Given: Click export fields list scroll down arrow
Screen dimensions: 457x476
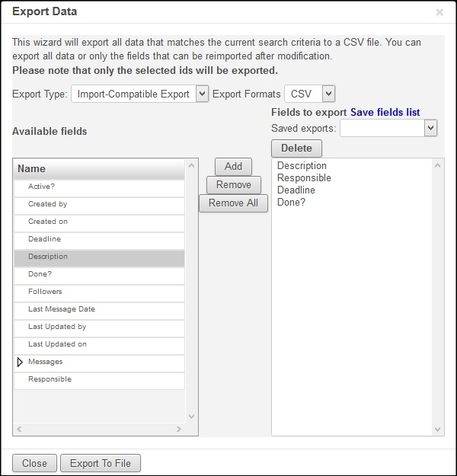Looking at the screenshot, I should tap(437, 430).
